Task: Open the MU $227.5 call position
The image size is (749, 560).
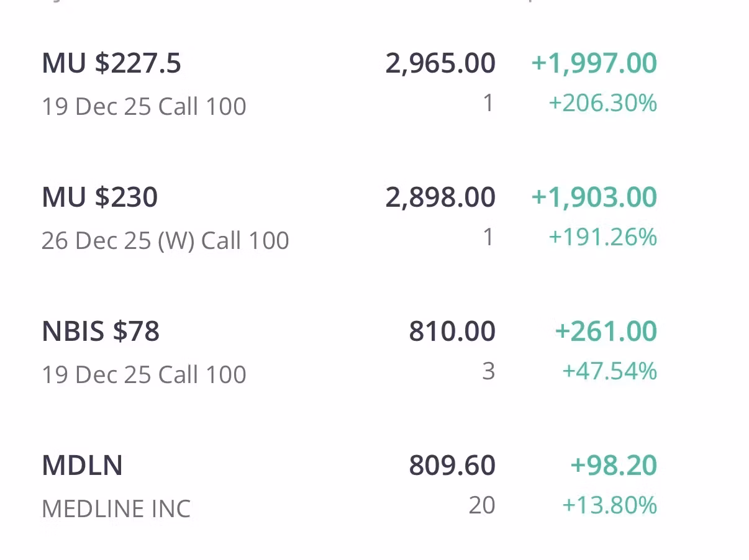Action: pos(112,63)
